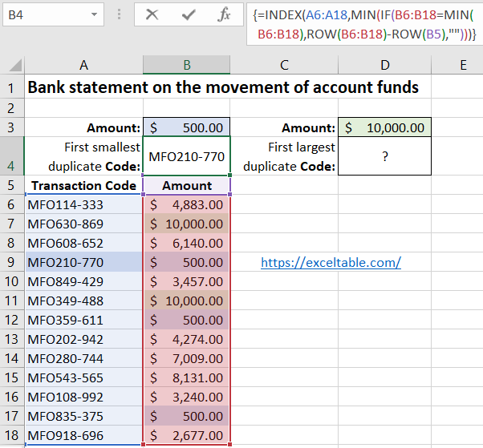This screenshot has width=483, height=448.
Task: Expand the Name Box dropdown arrow
Action: (x=95, y=14)
